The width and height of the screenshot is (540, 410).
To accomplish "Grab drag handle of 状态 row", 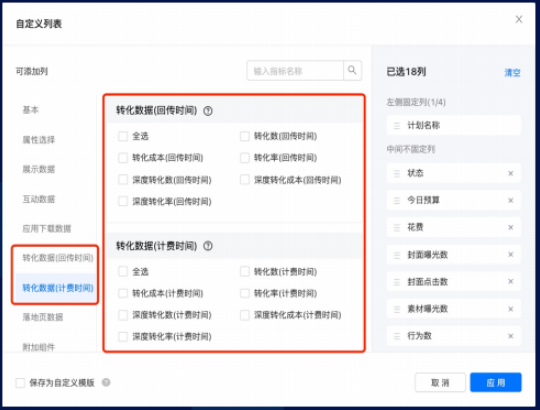I will [x=397, y=174].
